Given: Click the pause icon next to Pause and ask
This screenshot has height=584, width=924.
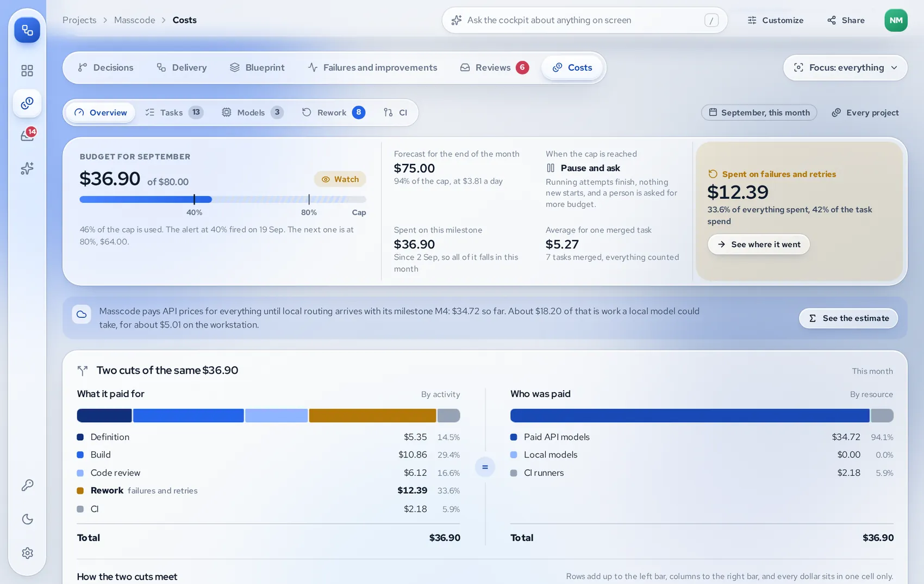Looking at the screenshot, I should pyautogui.click(x=551, y=168).
